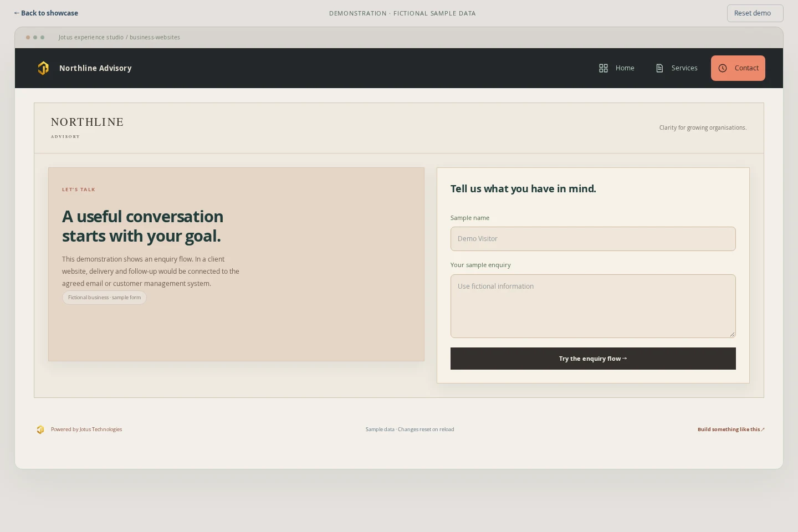Click the Northline Advisory brand name in navbar

pyautogui.click(x=95, y=68)
